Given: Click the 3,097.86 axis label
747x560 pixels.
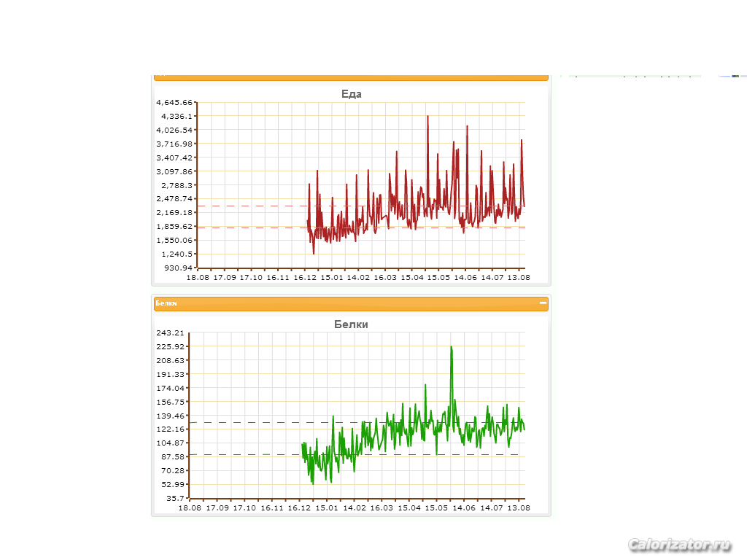Looking at the screenshot, I should point(174,171).
